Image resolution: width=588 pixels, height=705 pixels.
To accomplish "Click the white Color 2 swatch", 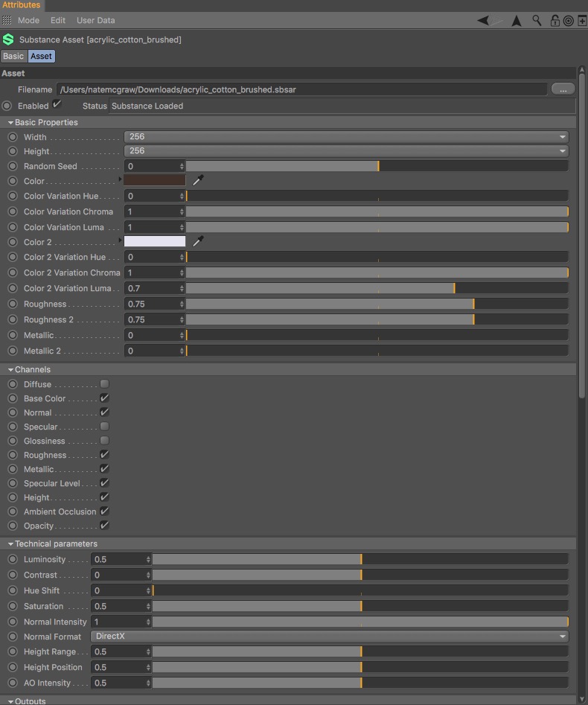I will 155,241.
